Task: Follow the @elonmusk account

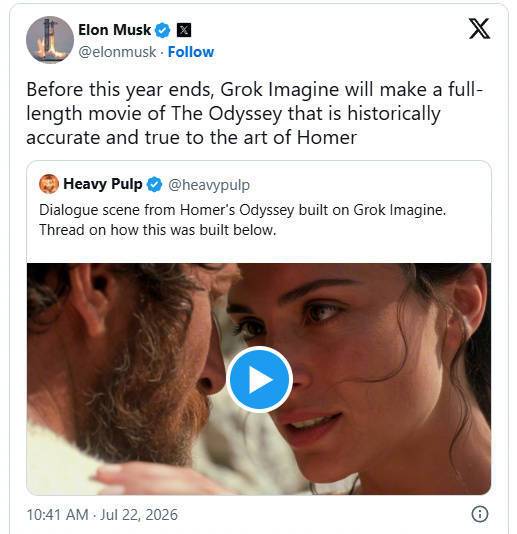Action: point(191,52)
